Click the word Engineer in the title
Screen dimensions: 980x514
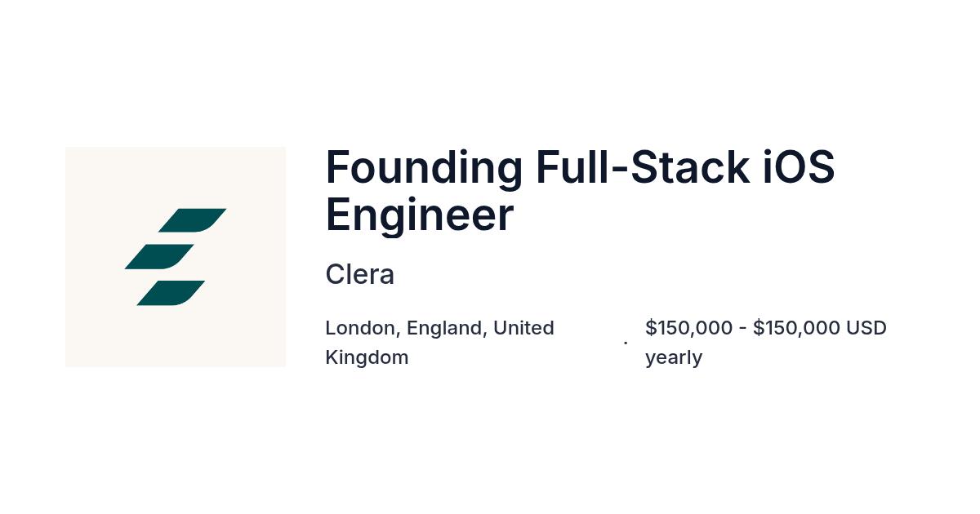point(420,215)
